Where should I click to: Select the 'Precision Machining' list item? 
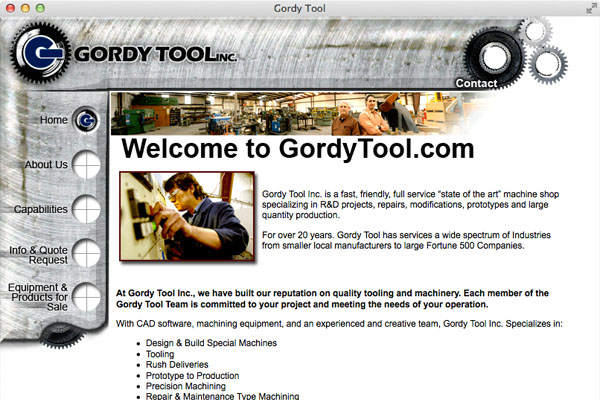tap(186, 386)
